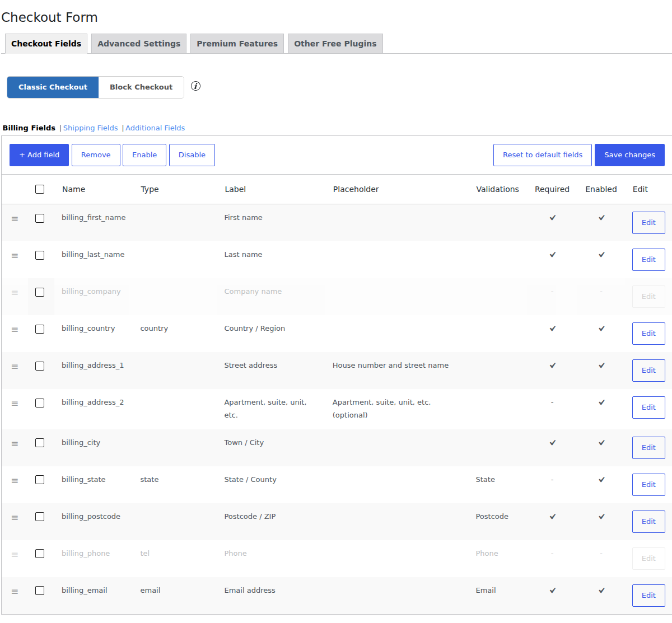This screenshot has width=672, height=623.
Task: Open the Additional Fields section
Action: (155, 128)
